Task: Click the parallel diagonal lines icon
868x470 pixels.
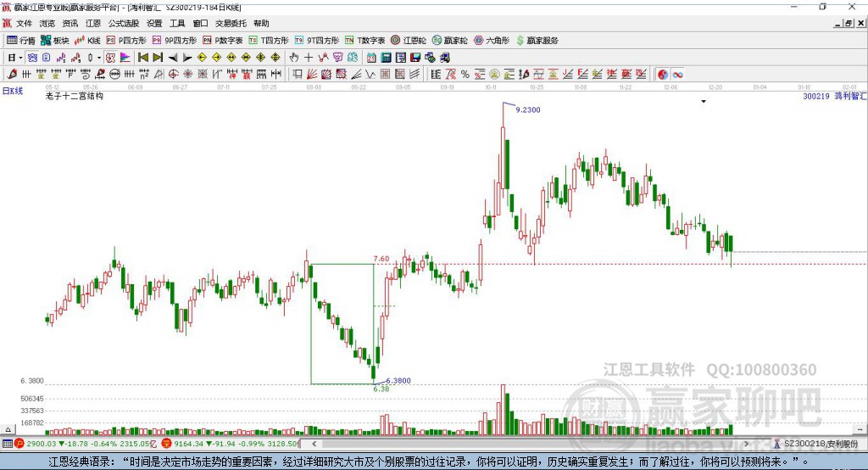Action: click(414, 75)
